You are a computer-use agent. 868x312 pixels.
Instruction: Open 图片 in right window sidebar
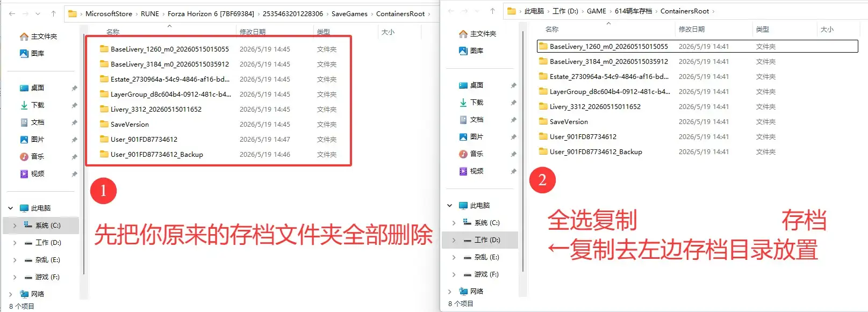click(x=471, y=137)
